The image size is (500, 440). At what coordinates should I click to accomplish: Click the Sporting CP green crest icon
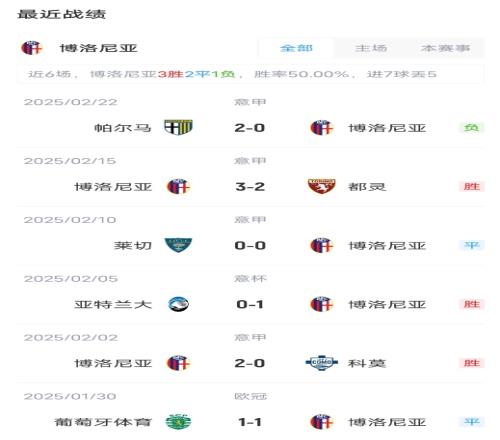pos(178,422)
